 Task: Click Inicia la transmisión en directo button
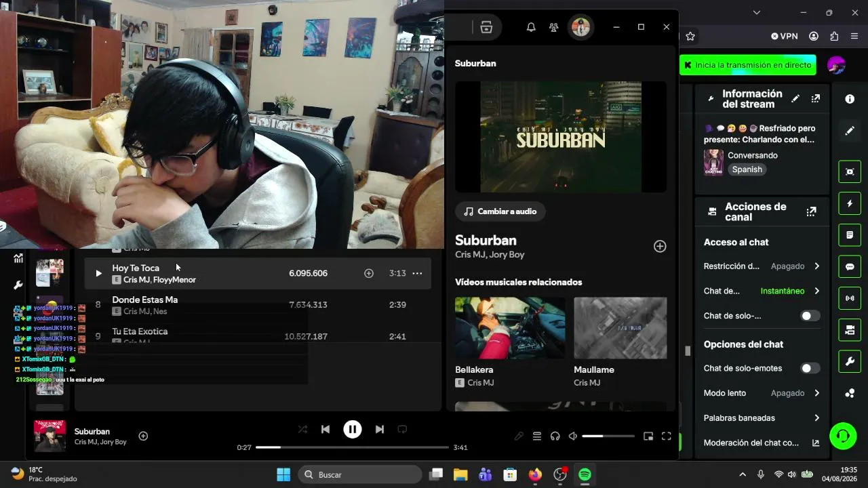[747, 65]
